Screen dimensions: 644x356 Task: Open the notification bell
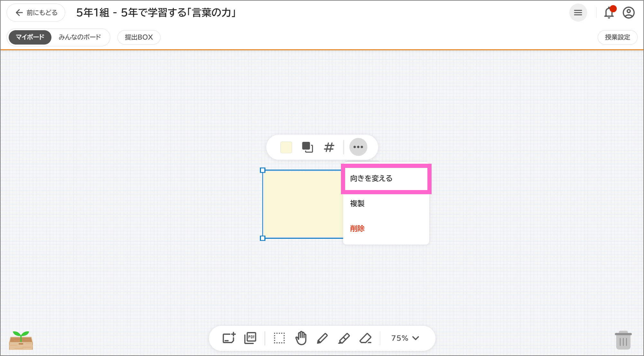tap(609, 13)
